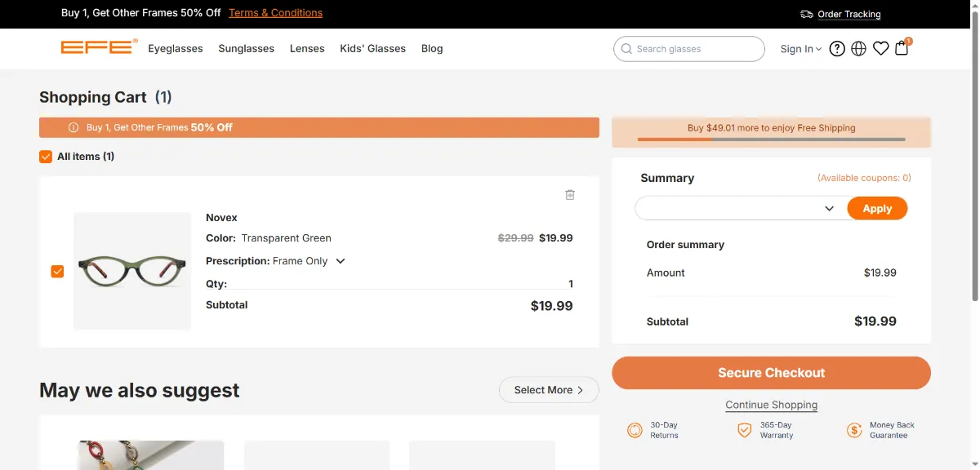
Task: Click the Select More button
Action: pos(549,390)
